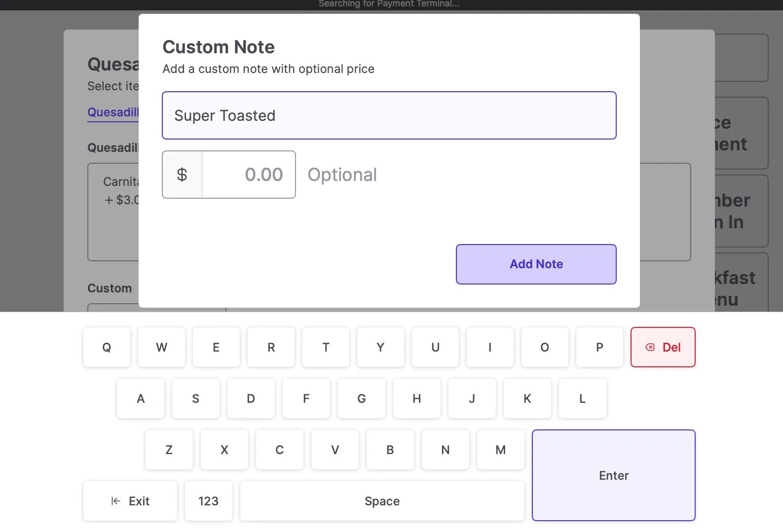
Task: Tap the letter V key
Action: coord(335,450)
